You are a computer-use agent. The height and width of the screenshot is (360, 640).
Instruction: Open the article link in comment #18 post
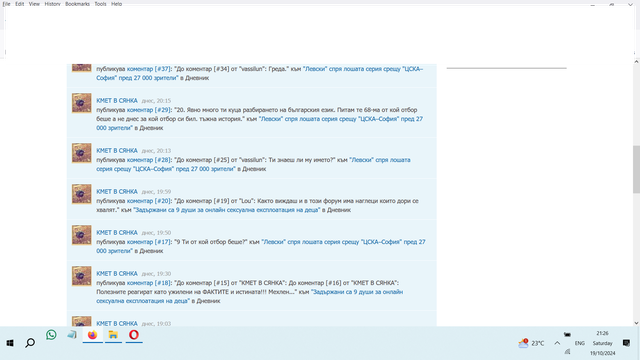[x=250, y=296]
